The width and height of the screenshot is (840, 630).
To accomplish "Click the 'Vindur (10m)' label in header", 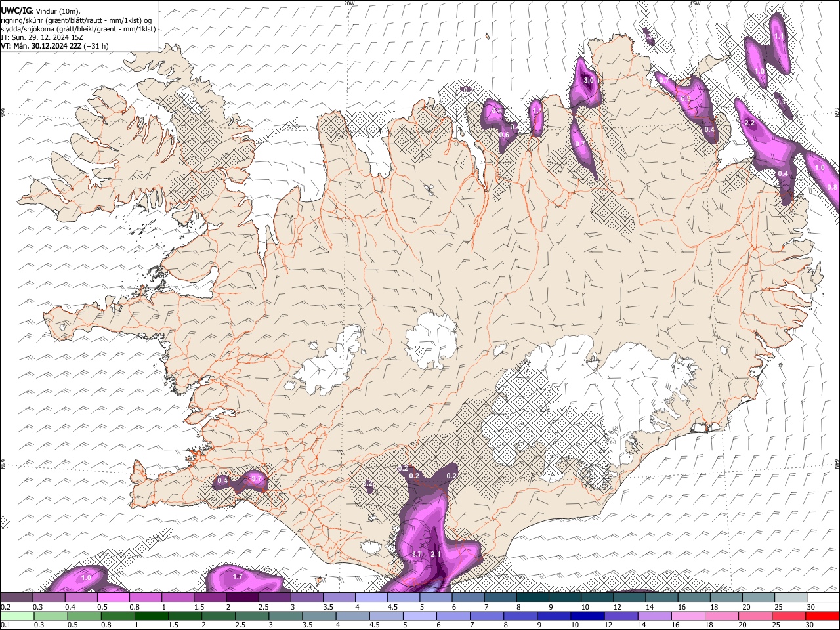I will pyautogui.click(x=58, y=10).
